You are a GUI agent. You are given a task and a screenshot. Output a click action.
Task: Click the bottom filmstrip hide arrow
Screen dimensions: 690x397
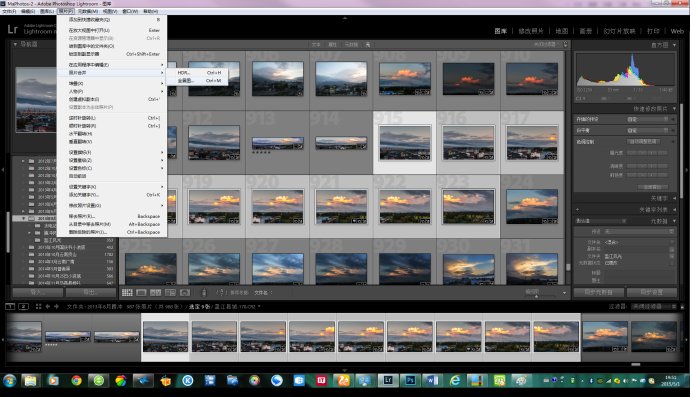tap(345, 370)
